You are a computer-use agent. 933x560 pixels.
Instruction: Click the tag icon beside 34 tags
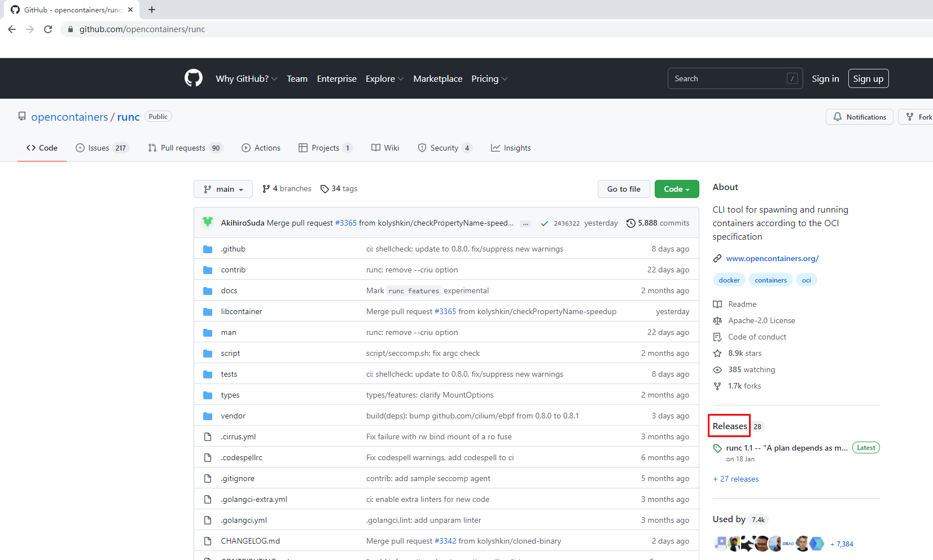click(325, 189)
